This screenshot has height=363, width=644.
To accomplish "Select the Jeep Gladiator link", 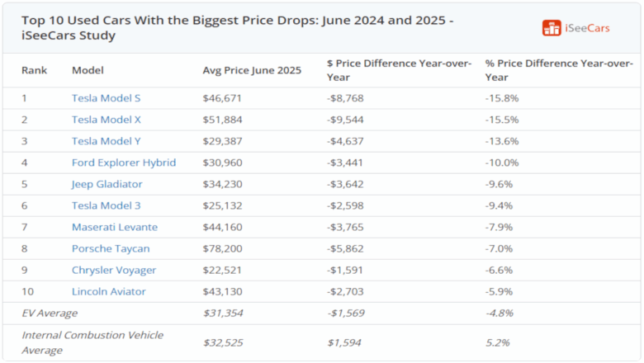I will [x=107, y=184].
